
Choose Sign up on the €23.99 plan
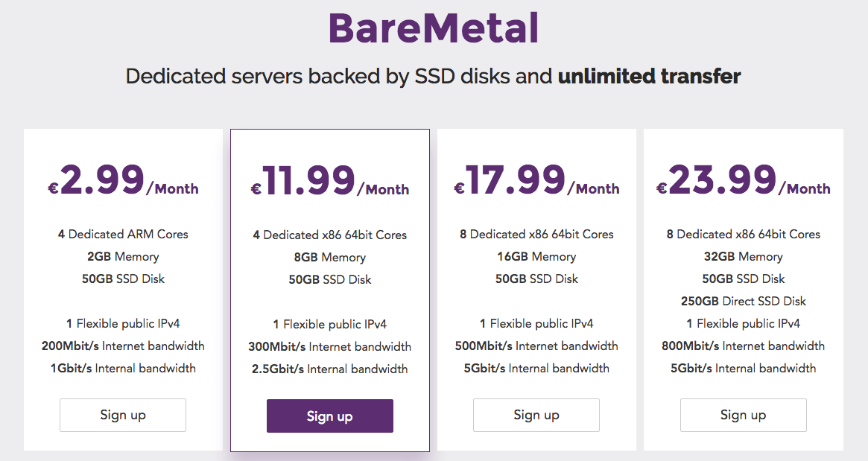[744, 415]
